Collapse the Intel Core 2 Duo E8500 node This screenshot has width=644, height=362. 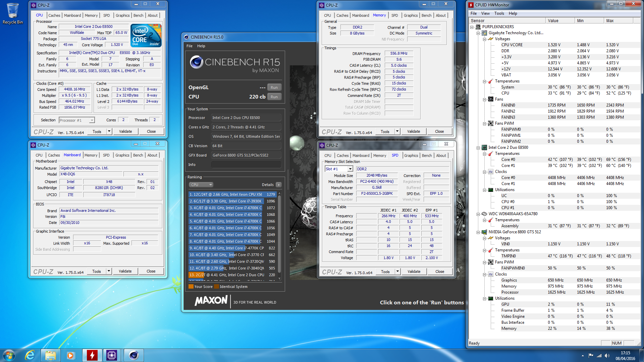[478, 147]
